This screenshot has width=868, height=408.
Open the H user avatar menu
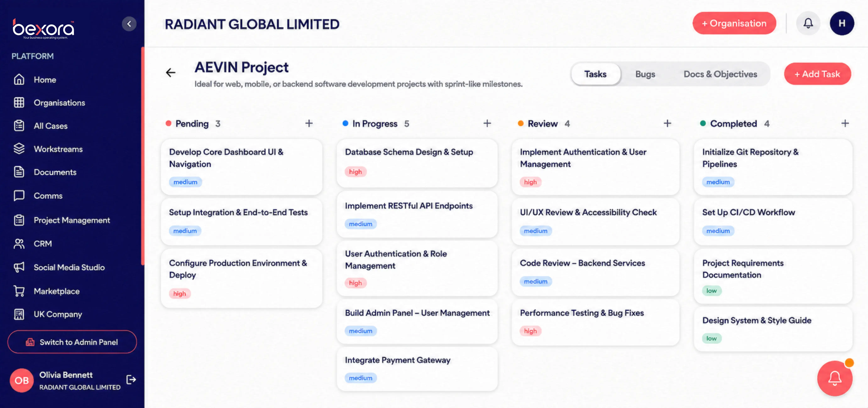[x=842, y=23]
